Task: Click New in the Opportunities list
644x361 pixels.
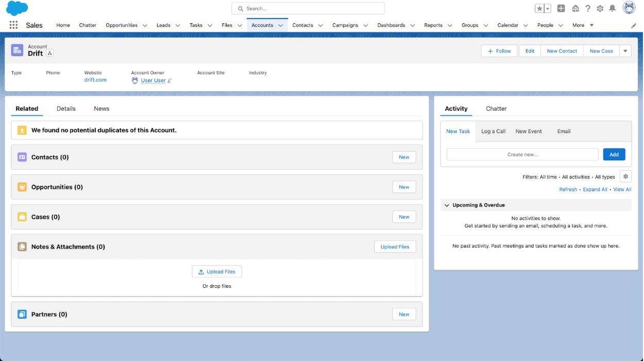Action: pyautogui.click(x=404, y=187)
